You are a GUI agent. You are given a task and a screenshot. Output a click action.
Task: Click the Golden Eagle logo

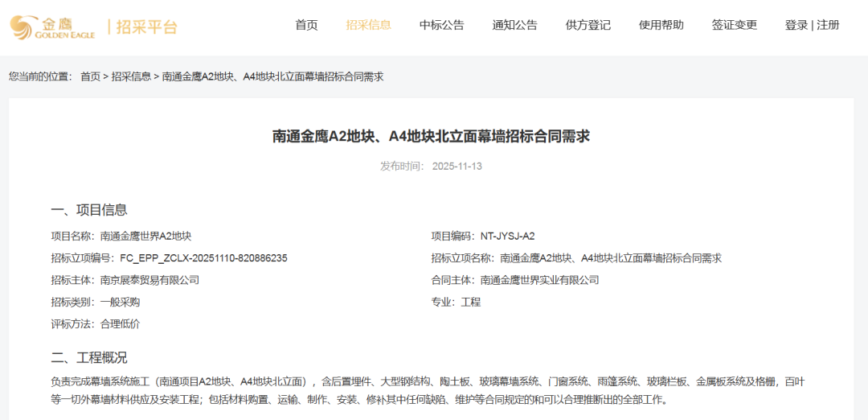click(x=52, y=26)
